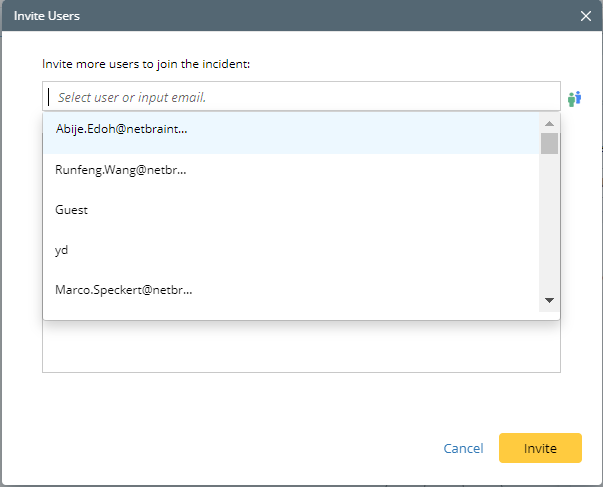This screenshot has height=487, width=603.
Task: Click the scroll down arrow in dropdown
Action: [x=549, y=300]
